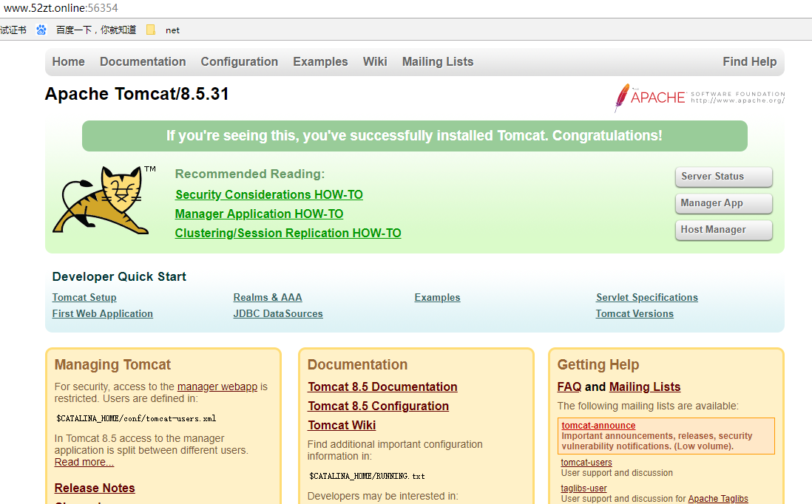Click the $CATALINA_HOME/RUNNING.txt path text

coord(367,476)
